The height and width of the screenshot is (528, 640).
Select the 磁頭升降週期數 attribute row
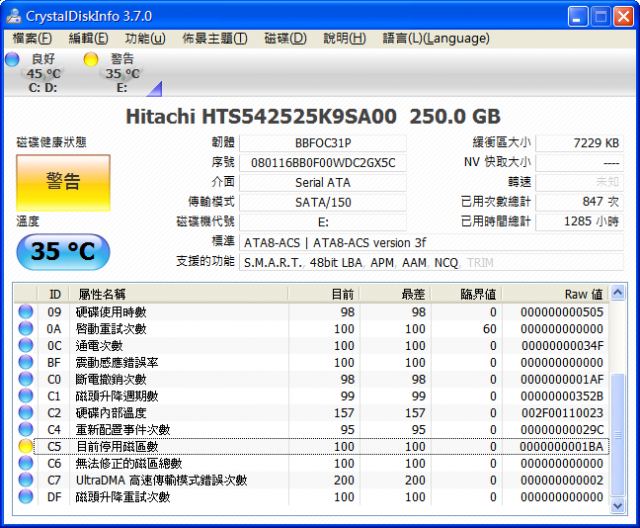311,396
